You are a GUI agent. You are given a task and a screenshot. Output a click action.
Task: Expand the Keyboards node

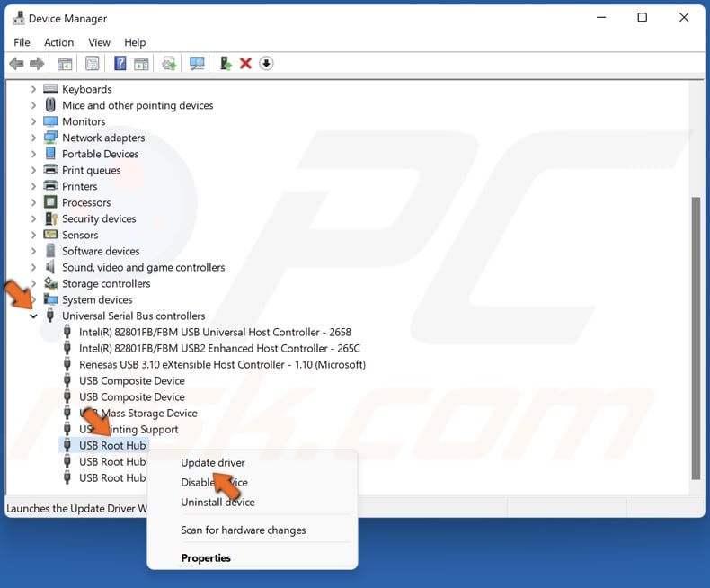33,89
